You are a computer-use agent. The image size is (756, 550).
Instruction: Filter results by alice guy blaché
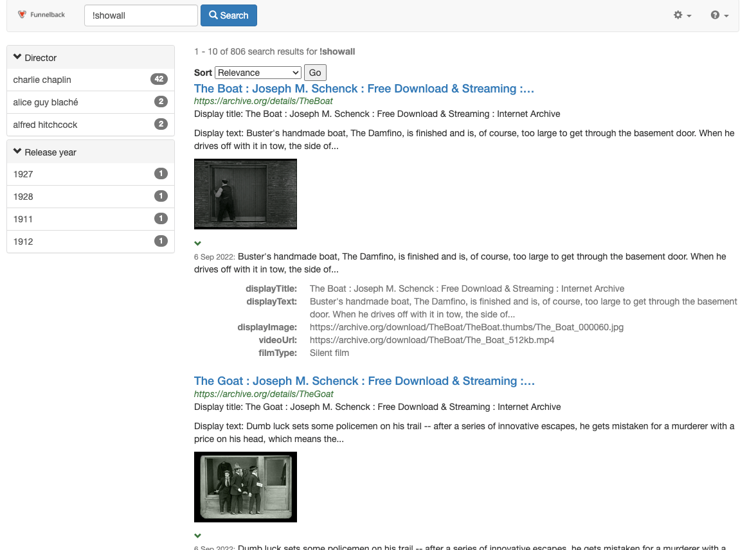coord(46,102)
